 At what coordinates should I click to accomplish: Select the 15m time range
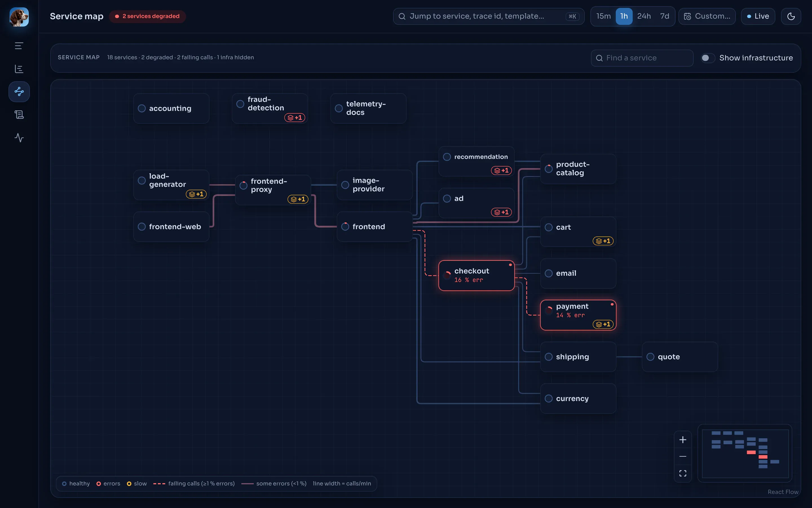[x=603, y=16]
